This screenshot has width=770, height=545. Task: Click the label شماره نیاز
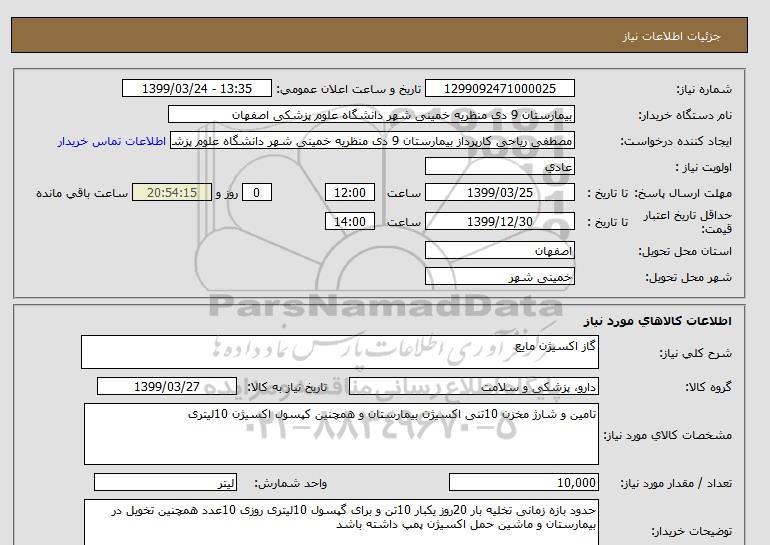tap(704, 89)
